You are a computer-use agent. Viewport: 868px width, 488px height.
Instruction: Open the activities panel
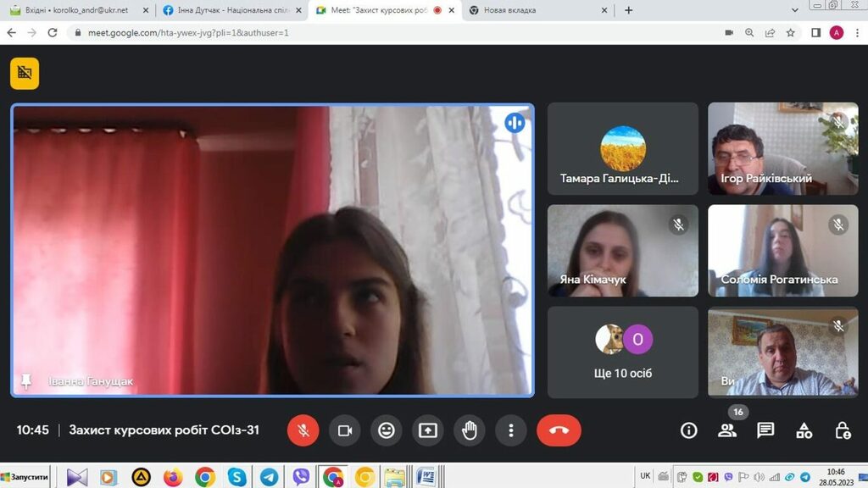coord(804,430)
